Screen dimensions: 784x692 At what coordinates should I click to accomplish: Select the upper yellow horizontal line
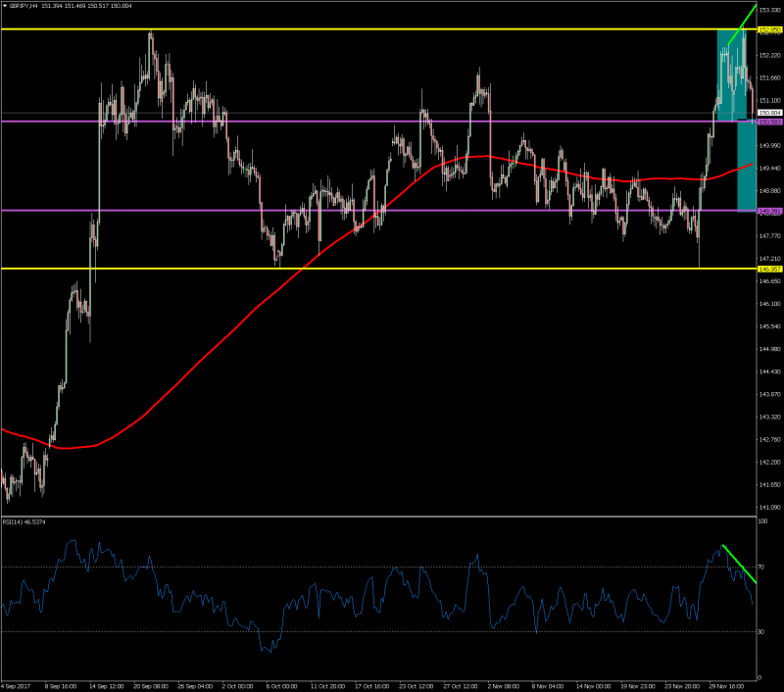392,29
